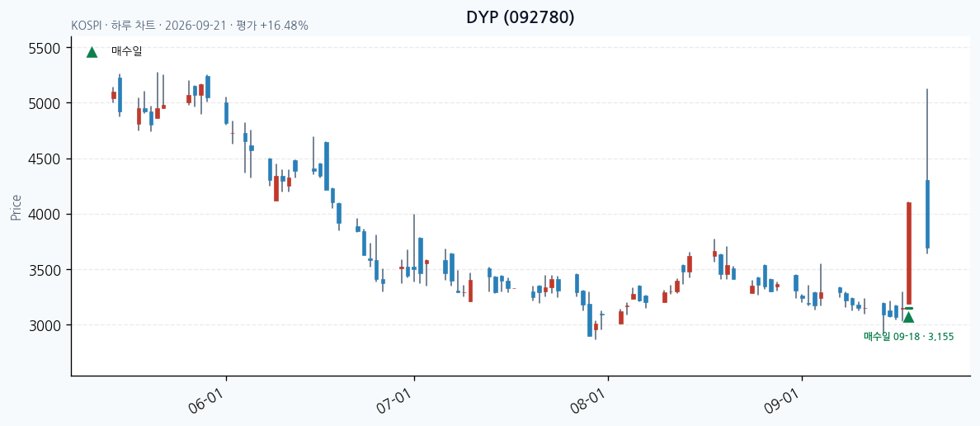980x426 pixels.
Task: Click the y-axis label 4000
Action: coord(45,215)
